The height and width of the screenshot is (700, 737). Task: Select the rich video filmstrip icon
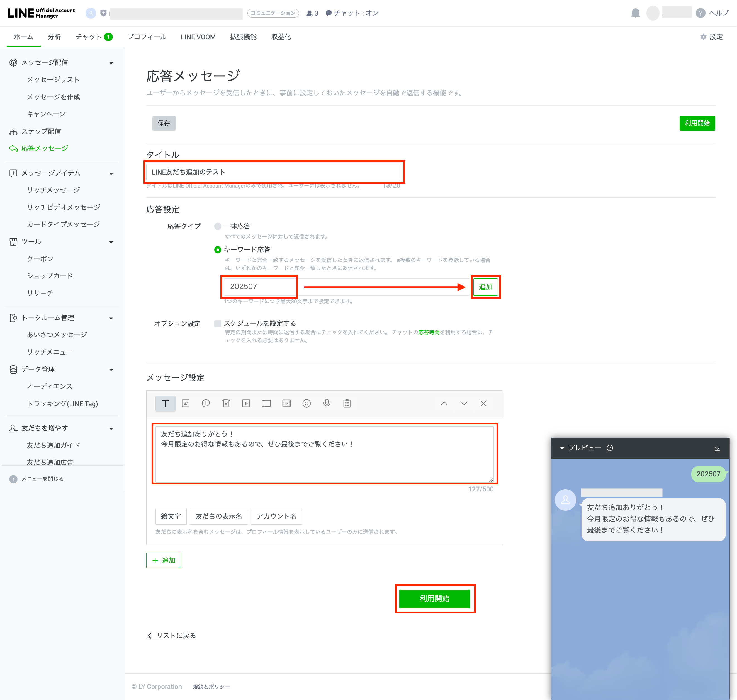[x=286, y=403]
